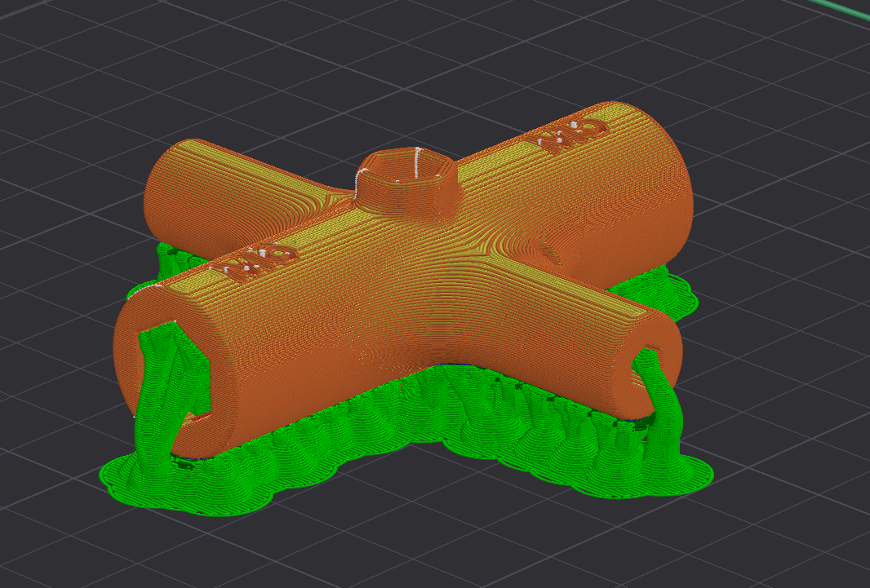
Task: Click the embossed M6 label on the front-left arm
Action: [x=259, y=261]
